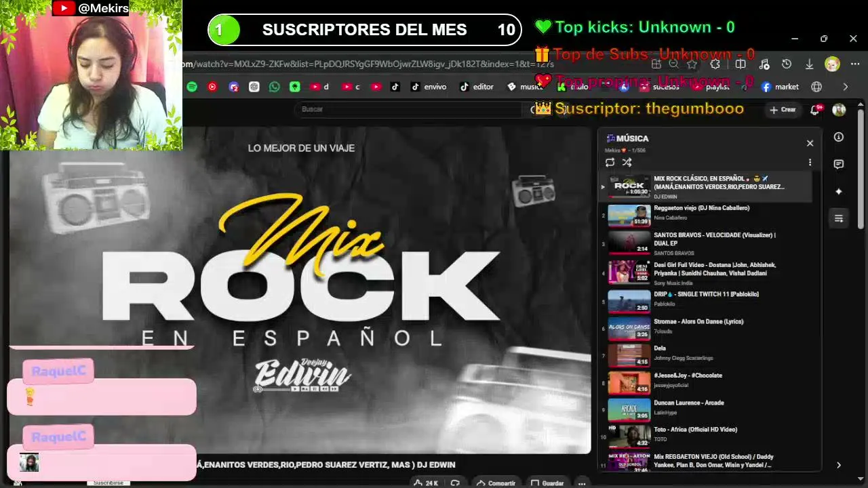Click the Spotify bookmark icon
Screen dimensions: 868x488
(x=192, y=87)
